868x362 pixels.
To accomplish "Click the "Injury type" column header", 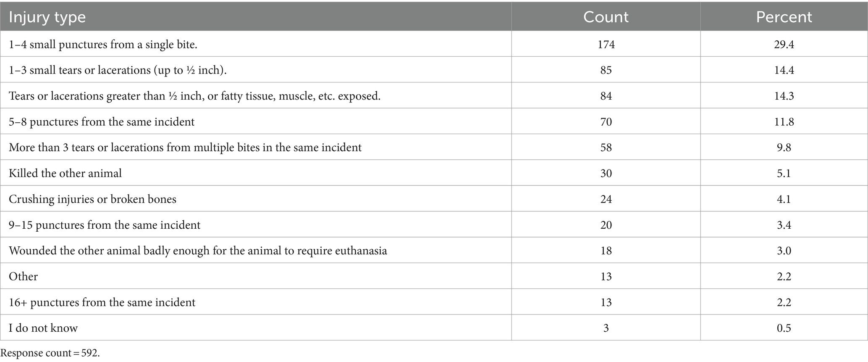I will point(47,17).
